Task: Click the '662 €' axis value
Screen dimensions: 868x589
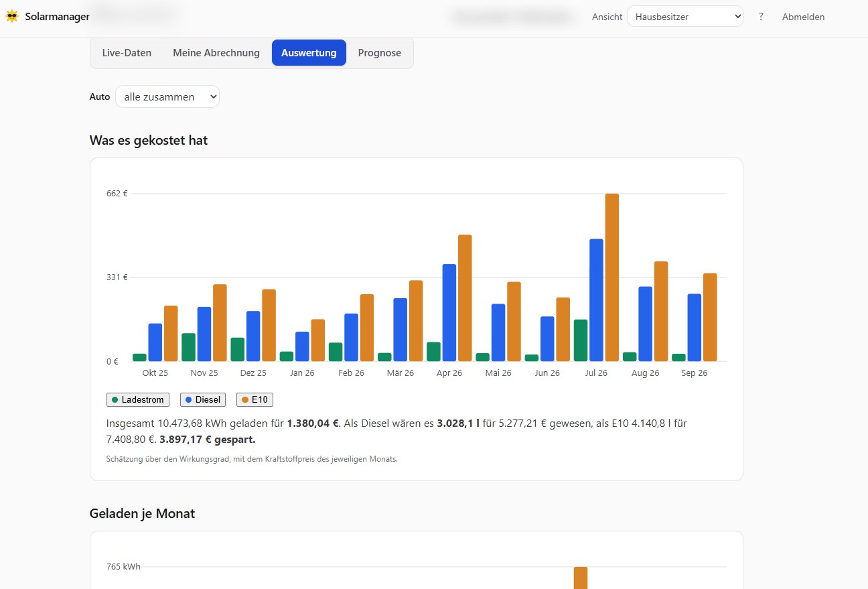Action: (117, 194)
